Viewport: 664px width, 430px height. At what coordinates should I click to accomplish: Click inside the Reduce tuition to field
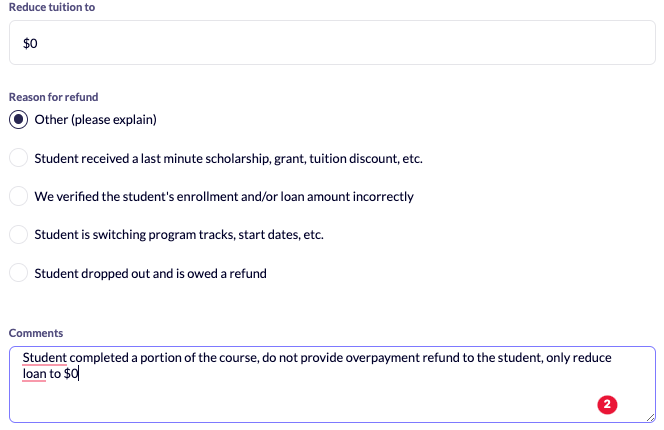point(332,43)
